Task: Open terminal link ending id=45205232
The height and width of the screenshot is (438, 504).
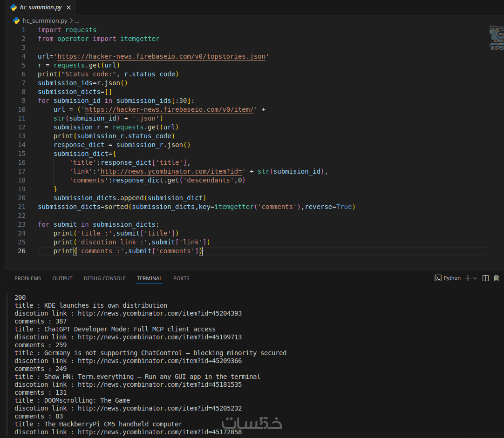Action: coord(160,409)
